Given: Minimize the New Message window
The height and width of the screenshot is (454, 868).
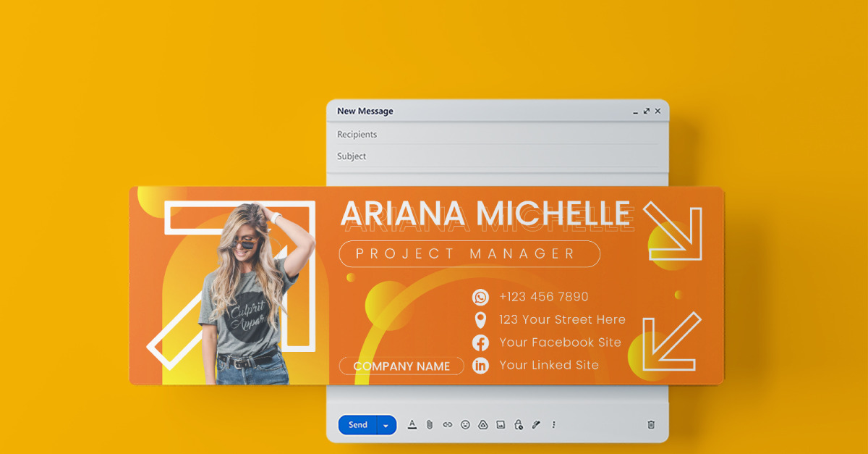Looking at the screenshot, I should pos(636,112).
